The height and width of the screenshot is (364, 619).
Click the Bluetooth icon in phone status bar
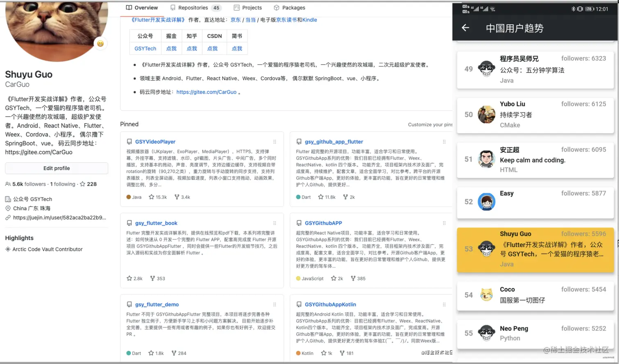tap(573, 9)
